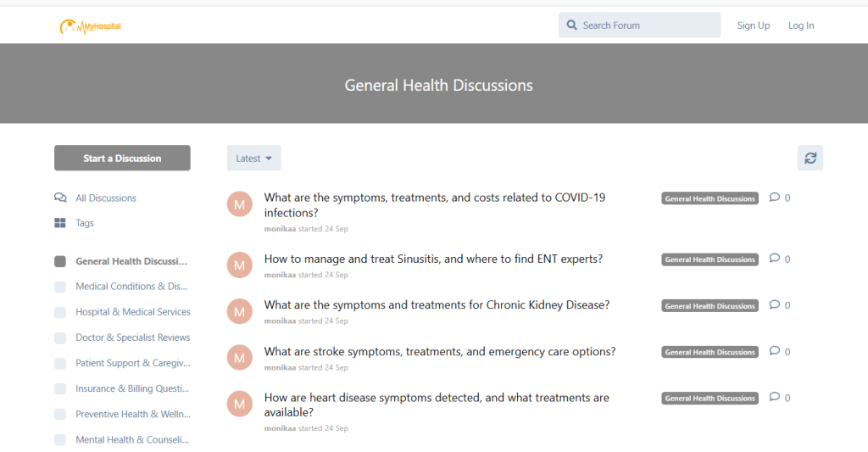Click the Log In link
Image resolution: width=868 pixels, height=452 pixels.
pos(800,25)
